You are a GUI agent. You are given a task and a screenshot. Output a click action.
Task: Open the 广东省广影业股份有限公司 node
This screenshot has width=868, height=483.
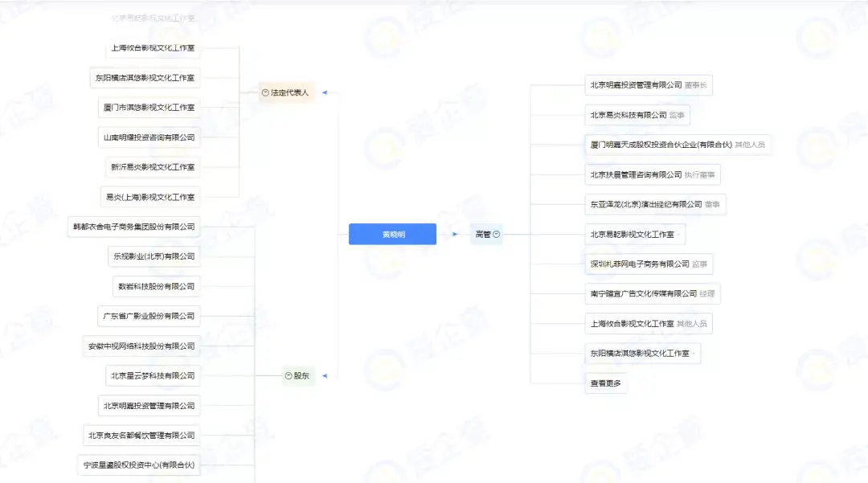click(148, 317)
